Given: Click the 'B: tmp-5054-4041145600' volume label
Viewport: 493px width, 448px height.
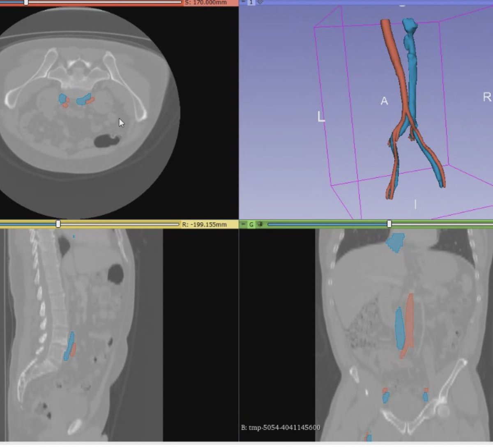Looking at the screenshot, I should point(281,427).
